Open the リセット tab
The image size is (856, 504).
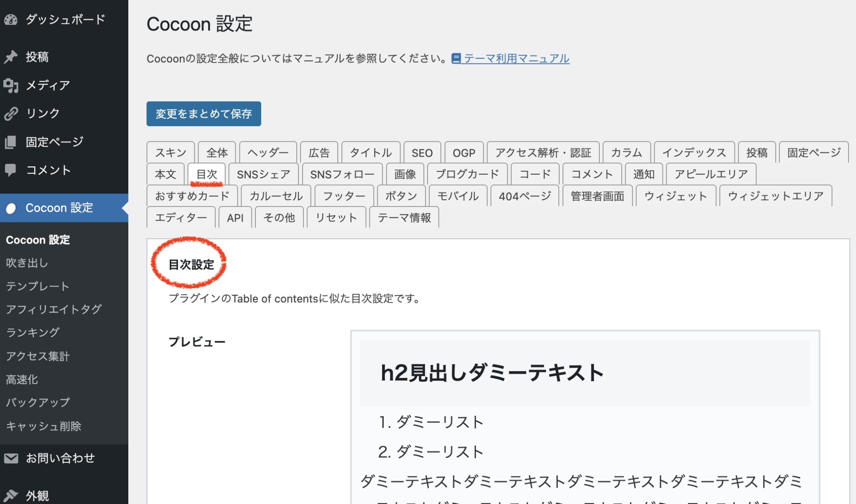336,217
